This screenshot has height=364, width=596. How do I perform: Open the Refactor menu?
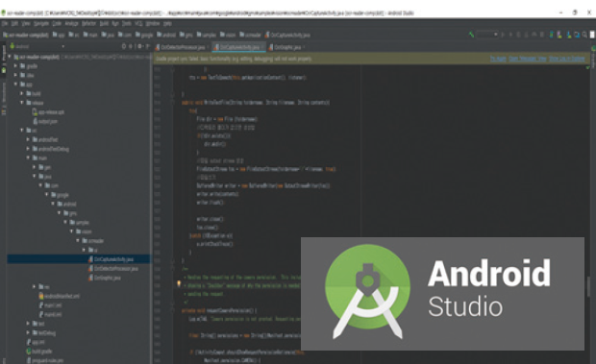(x=89, y=24)
